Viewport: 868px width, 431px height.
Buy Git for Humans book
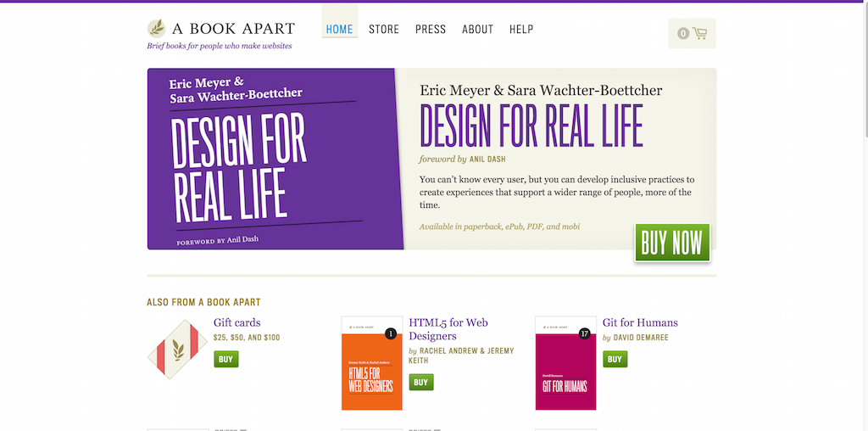[615, 359]
